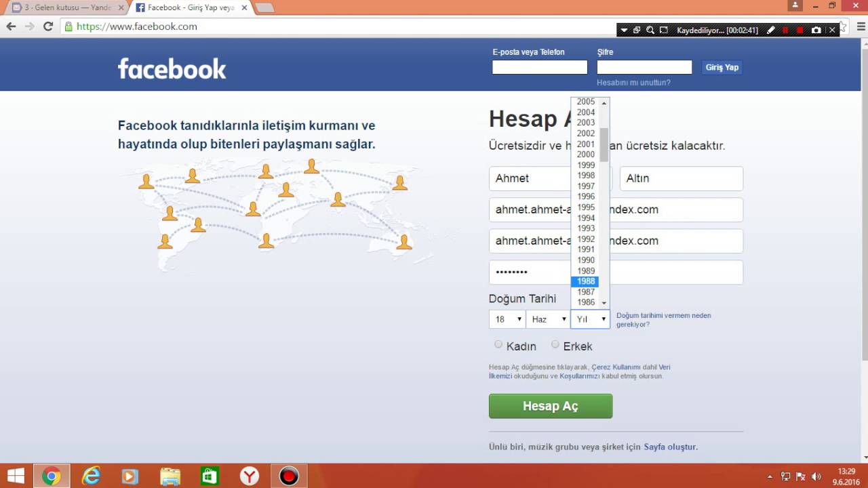This screenshot has height=488, width=868.
Task: Open the month dropdown showing Haz
Action: tap(547, 319)
